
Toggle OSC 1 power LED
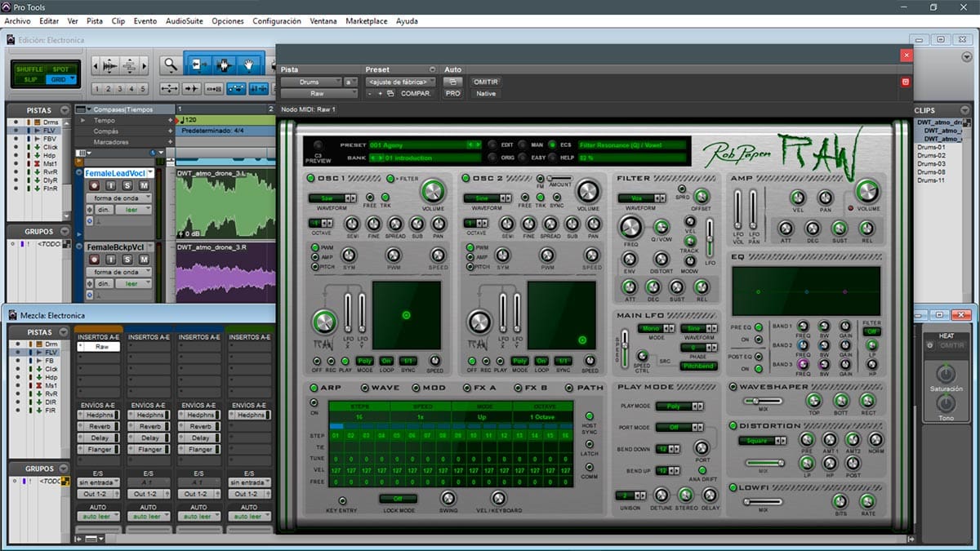[310, 179]
